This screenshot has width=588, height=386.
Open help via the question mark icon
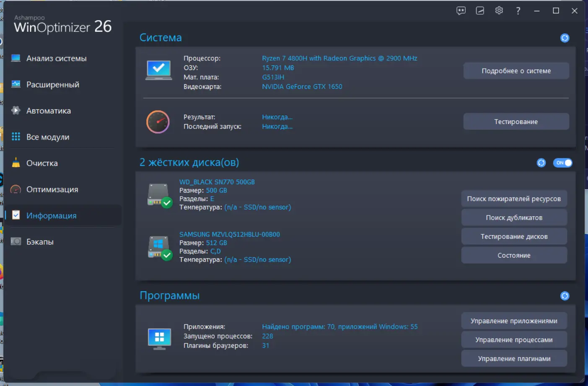click(x=518, y=11)
